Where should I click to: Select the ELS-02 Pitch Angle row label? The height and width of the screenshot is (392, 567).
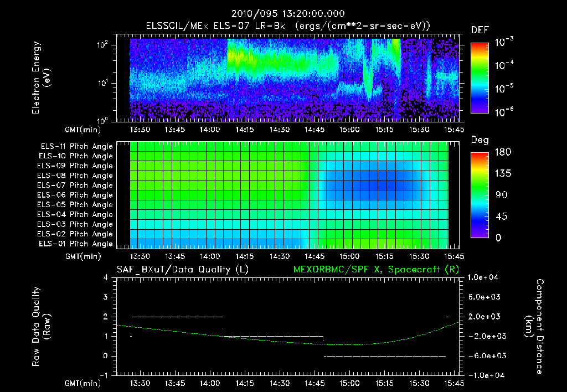point(75,234)
